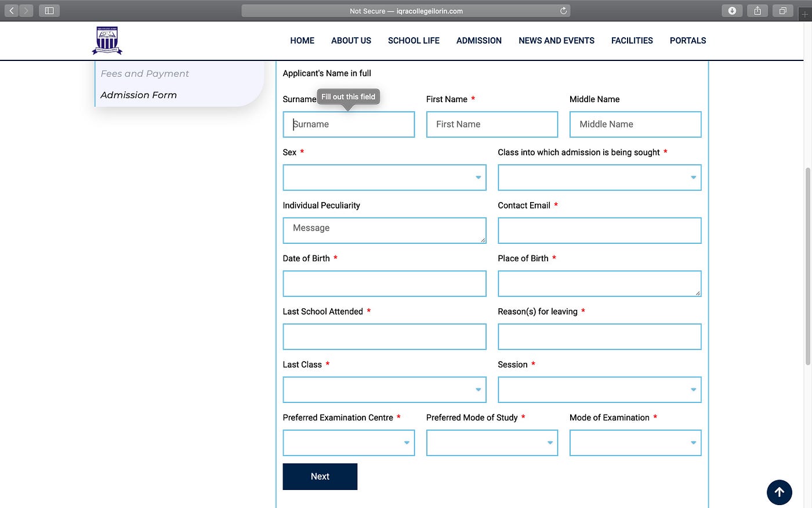Show all tabs overview
Screen dimensions: 812x508
[x=783, y=10]
